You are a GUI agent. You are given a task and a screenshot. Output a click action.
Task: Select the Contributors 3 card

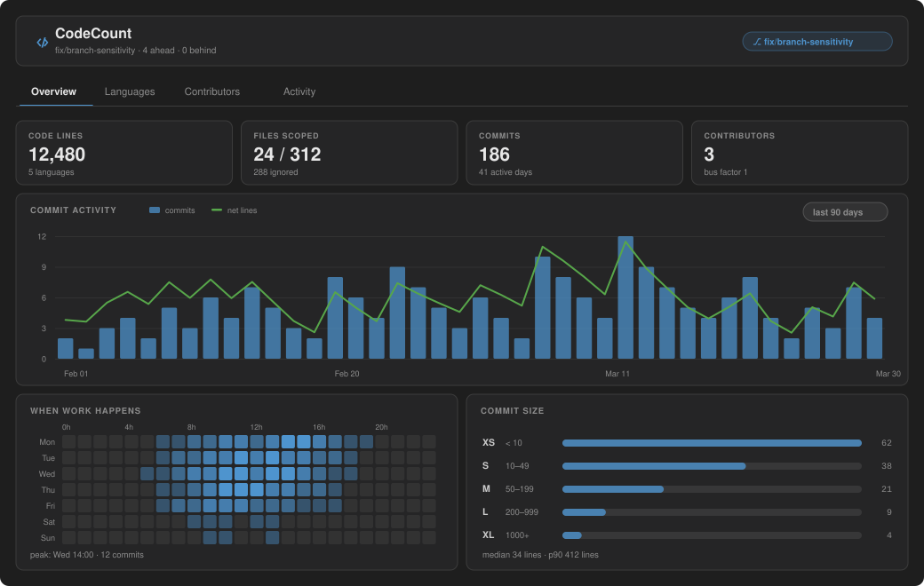(799, 153)
